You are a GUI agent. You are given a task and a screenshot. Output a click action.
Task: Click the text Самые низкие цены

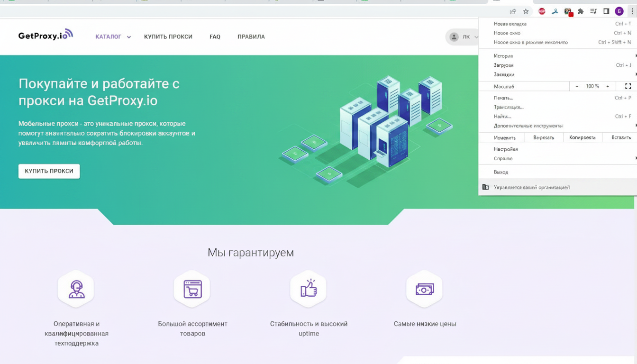click(425, 324)
